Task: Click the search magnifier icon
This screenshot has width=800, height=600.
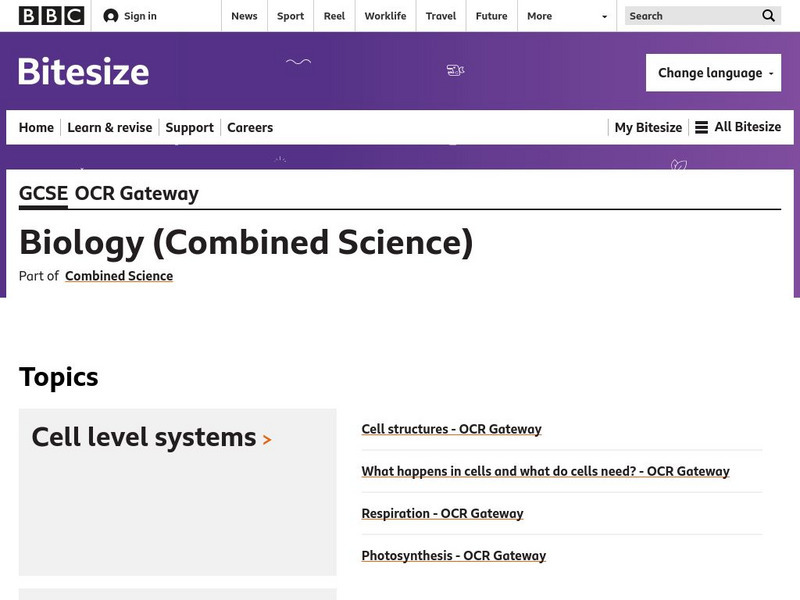Action: tap(768, 16)
